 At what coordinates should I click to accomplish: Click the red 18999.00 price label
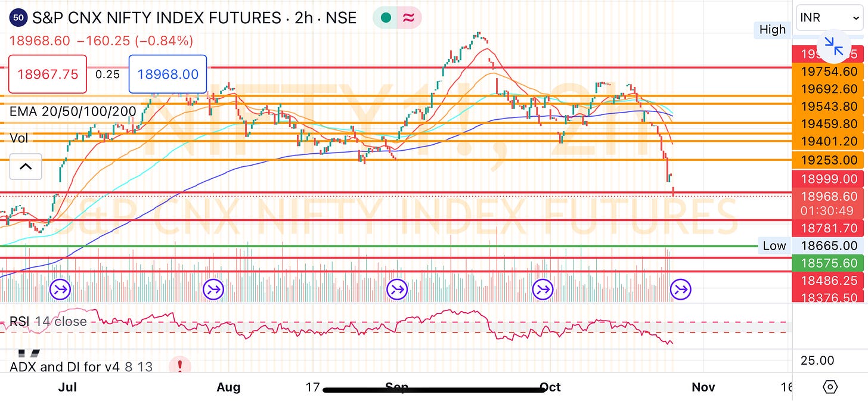(829, 178)
